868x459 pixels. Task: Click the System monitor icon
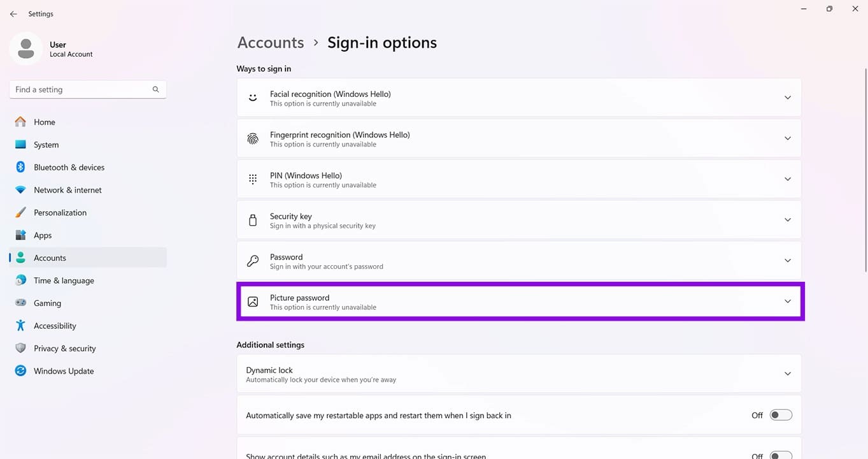(x=21, y=145)
